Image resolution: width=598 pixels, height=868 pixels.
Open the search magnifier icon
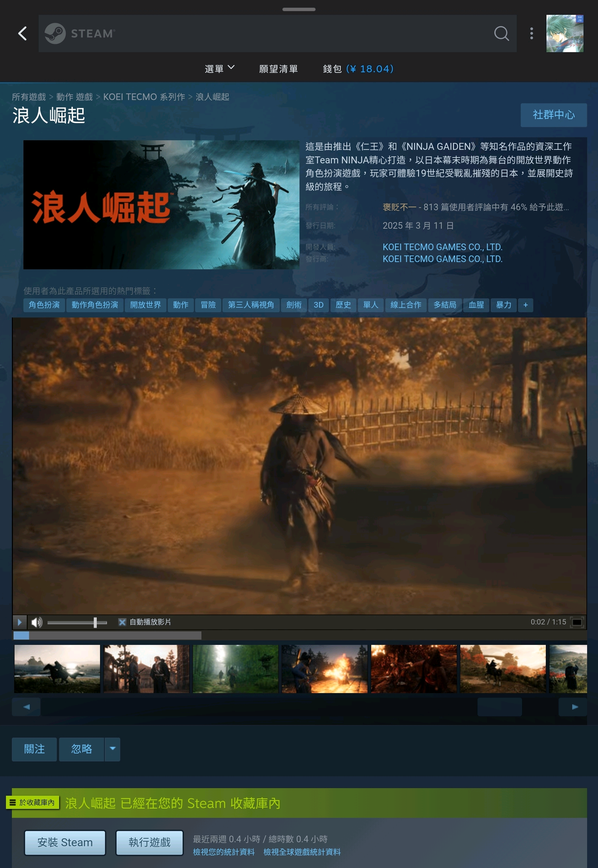pos(501,33)
